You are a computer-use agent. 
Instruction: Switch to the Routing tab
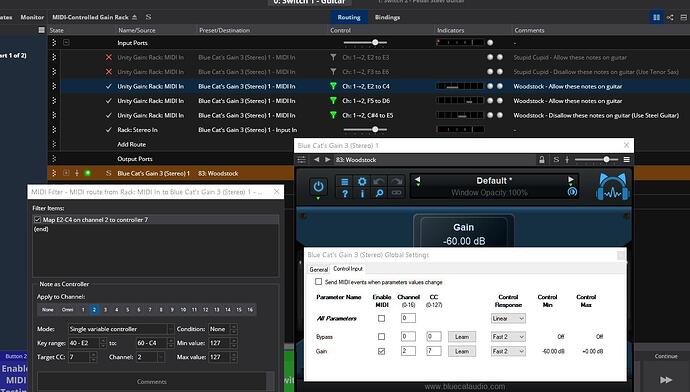(x=349, y=17)
